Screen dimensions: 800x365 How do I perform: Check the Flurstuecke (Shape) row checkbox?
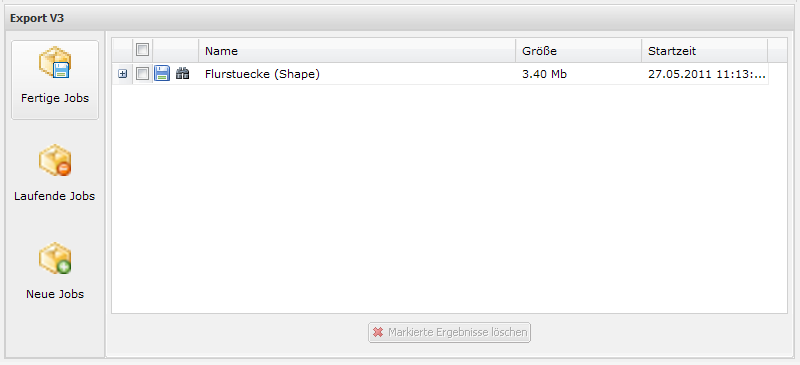pos(142,74)
